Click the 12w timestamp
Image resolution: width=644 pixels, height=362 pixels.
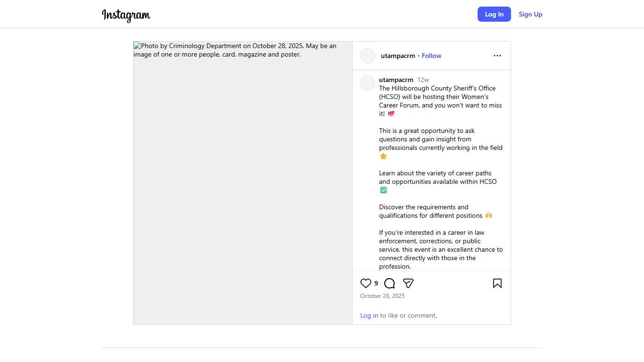tap(423, 80)
